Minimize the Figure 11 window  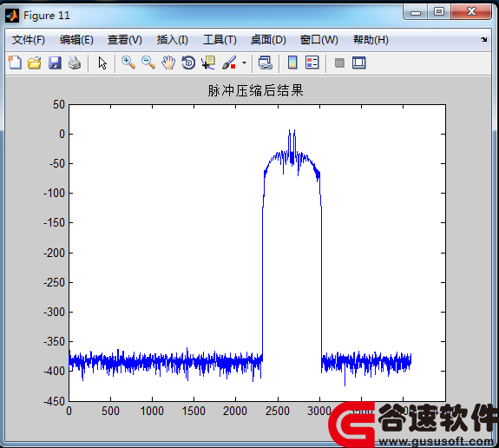click(416, 13)
